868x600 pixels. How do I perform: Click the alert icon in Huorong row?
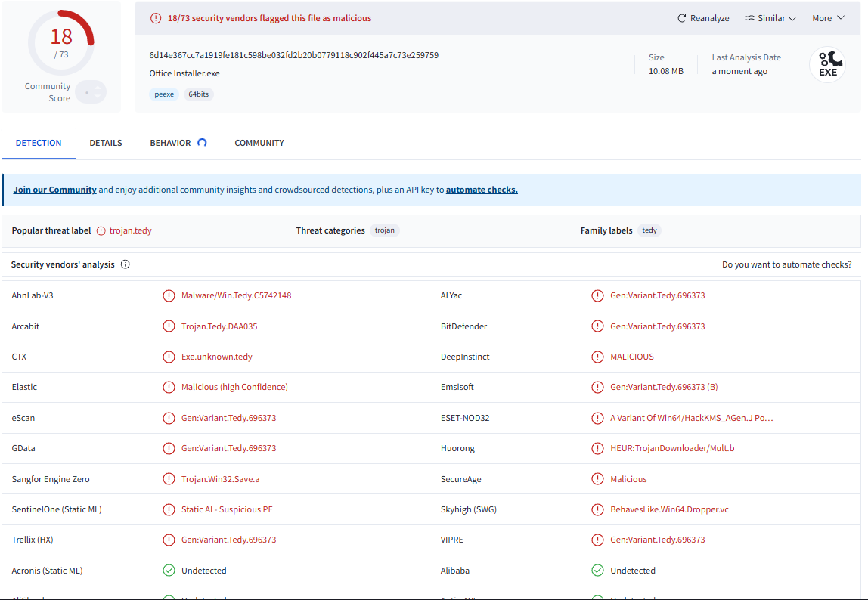(x=597, y=448)
